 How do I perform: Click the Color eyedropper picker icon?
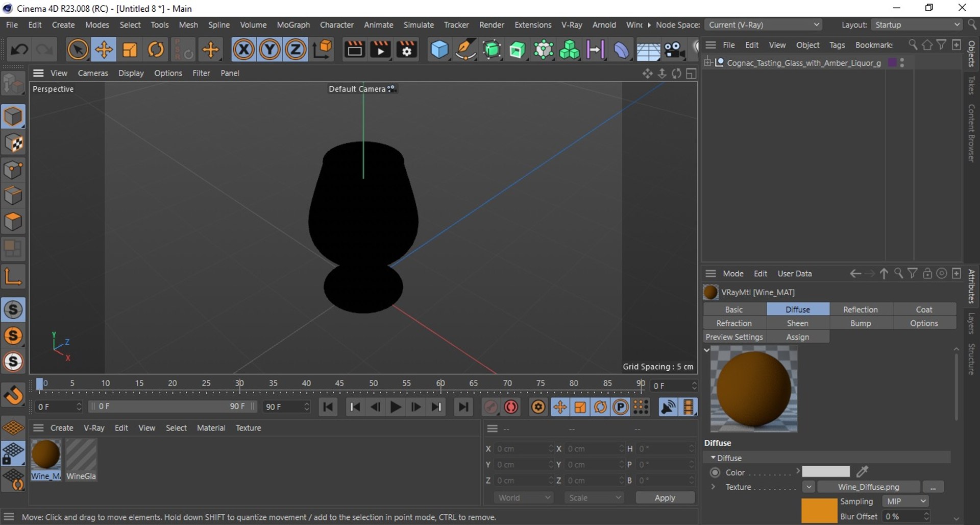point(862,471)
